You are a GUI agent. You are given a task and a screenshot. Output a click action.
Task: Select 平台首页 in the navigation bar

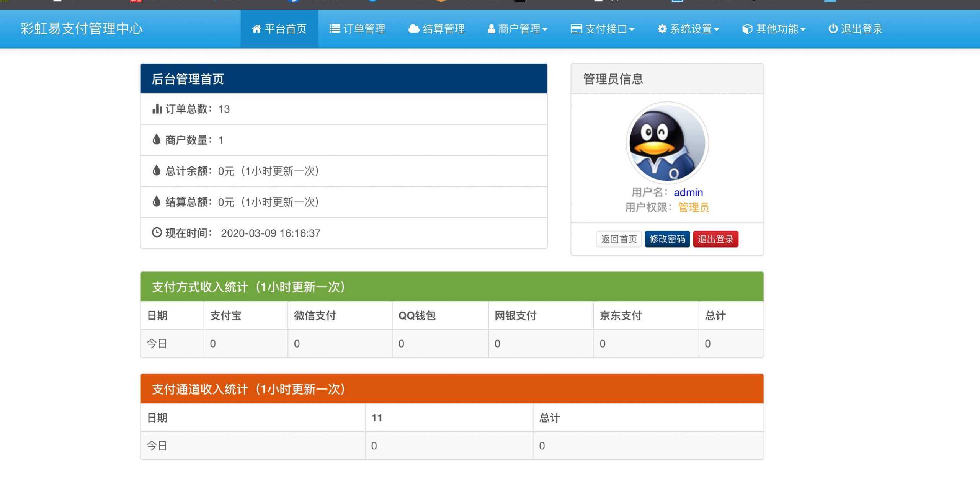tap(279, 29)
